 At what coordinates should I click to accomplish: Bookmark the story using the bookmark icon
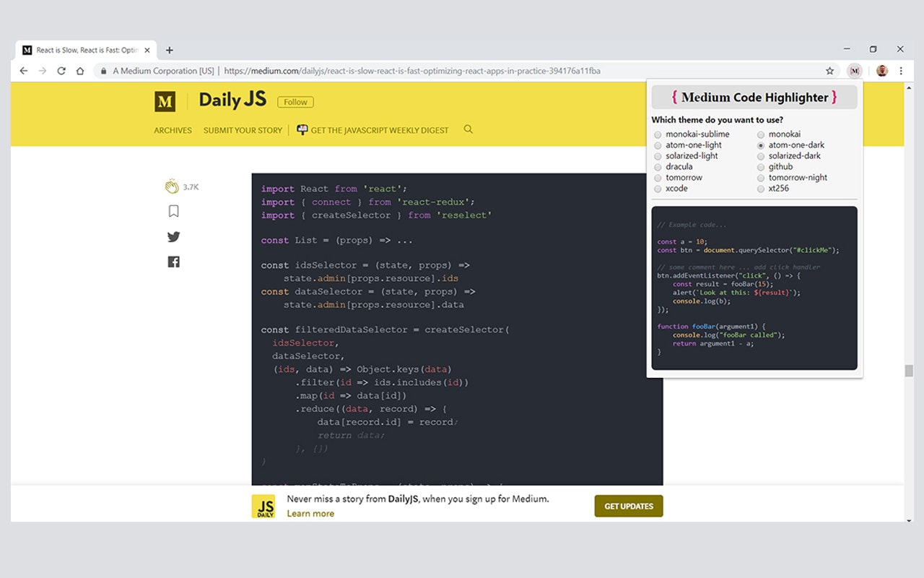(x=173, y=211)
